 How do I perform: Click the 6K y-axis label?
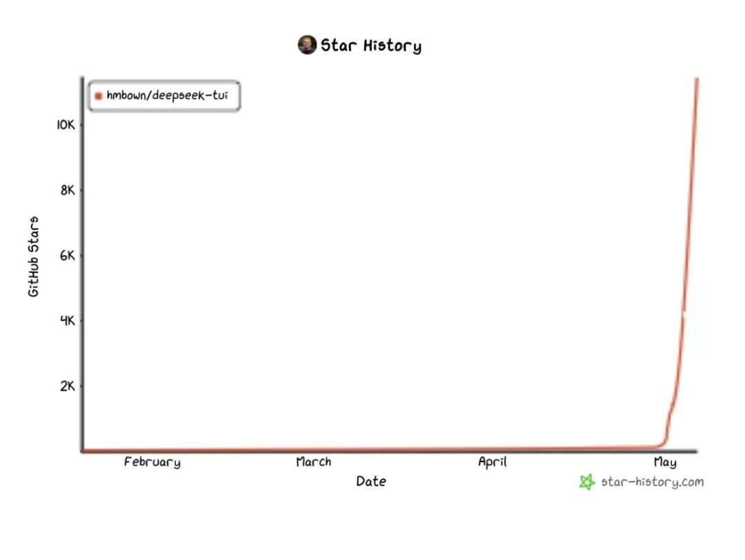coord(68,256)
